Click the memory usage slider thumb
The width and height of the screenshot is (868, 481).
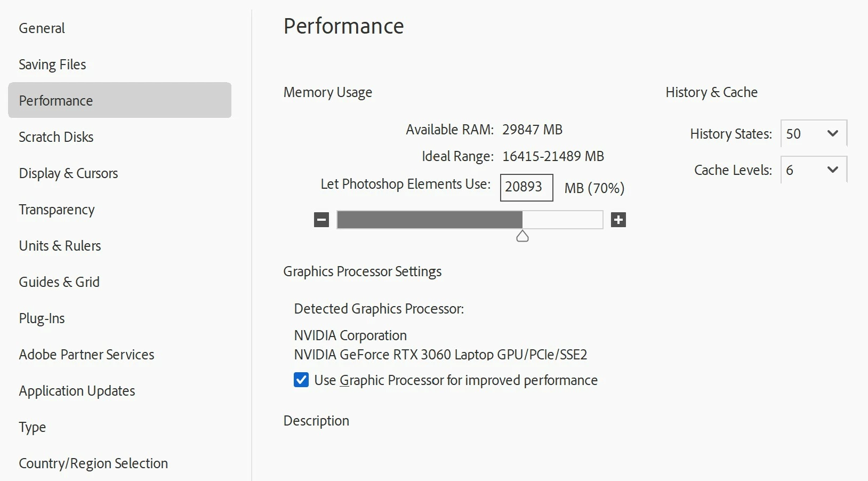point(523,236)
